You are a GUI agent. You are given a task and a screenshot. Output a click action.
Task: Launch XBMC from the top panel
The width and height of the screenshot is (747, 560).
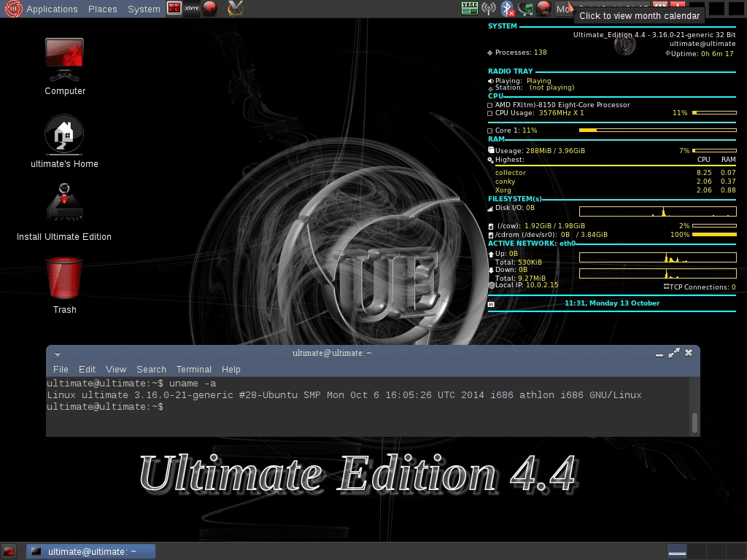coord(192,8)
